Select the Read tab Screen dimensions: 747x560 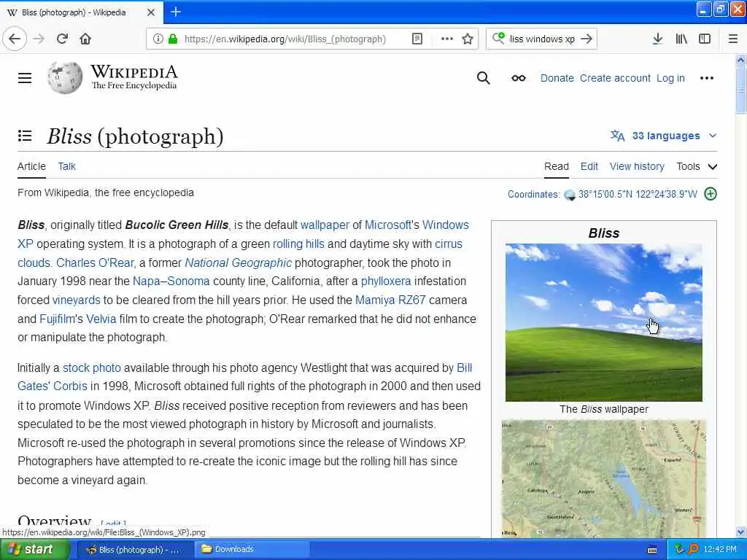click(557, 167)
